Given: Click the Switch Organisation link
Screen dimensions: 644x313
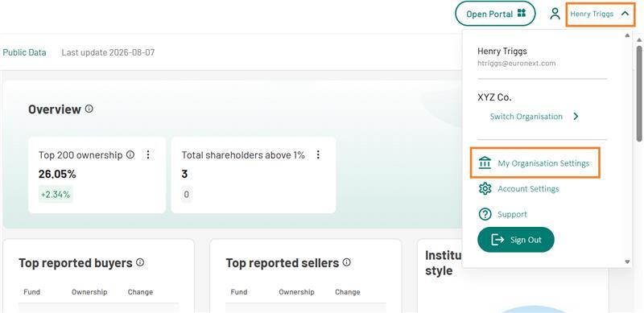Looking at the screenshot, I should [526, 117].
